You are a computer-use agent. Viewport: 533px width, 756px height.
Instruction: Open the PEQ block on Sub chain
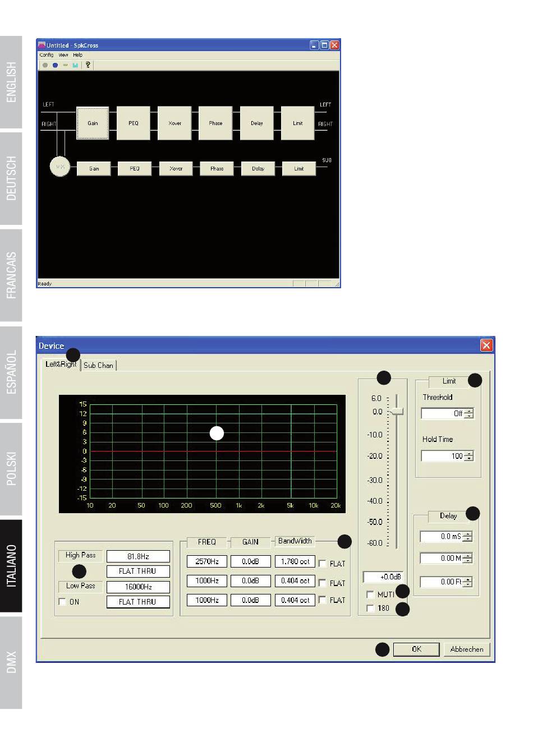pyautogui.click(x=135, y=168)
